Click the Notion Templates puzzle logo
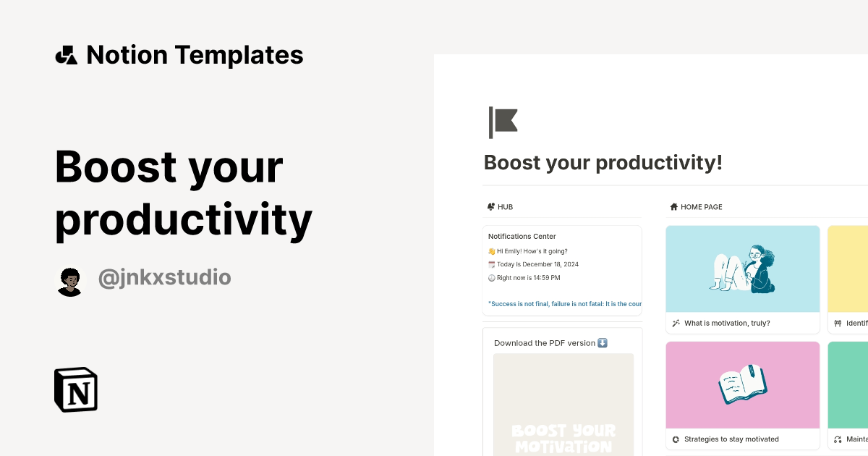Image resolution: width=868 pixels, height=456 pixels. 66,54
